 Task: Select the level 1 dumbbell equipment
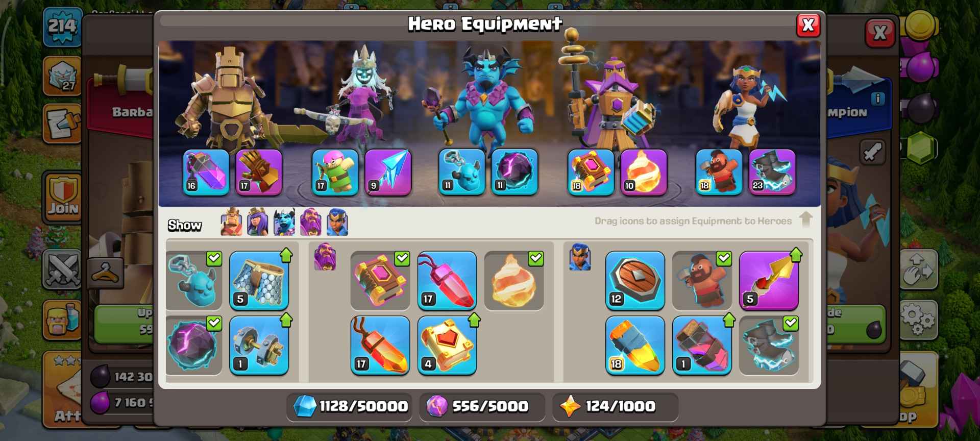click(x=259, y=346)
